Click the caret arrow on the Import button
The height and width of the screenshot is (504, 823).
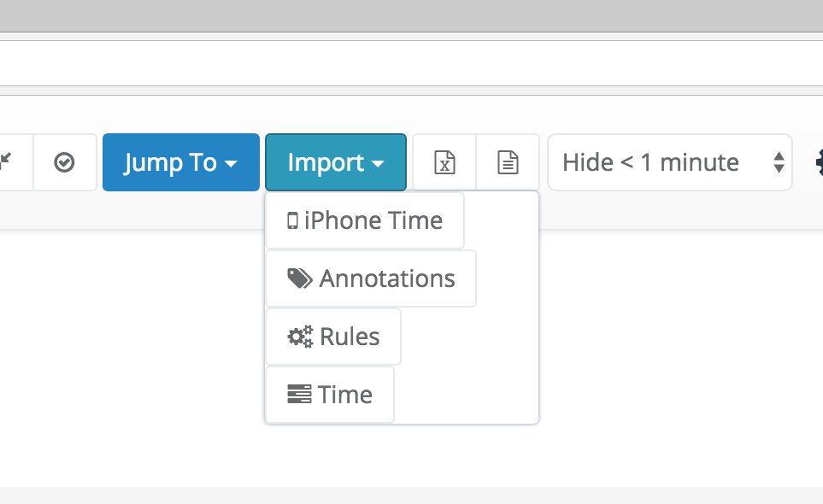[x=378, y=164]
